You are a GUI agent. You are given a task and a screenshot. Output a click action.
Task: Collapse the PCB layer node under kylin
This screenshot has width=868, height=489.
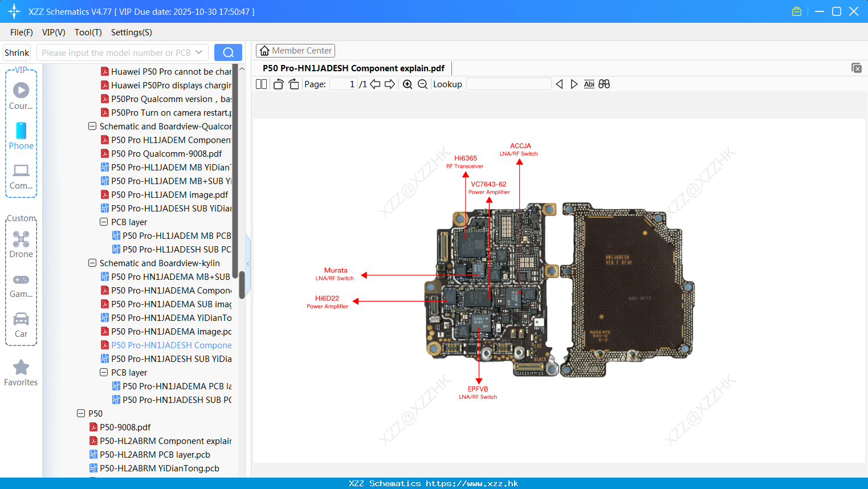tap(104, 372)
